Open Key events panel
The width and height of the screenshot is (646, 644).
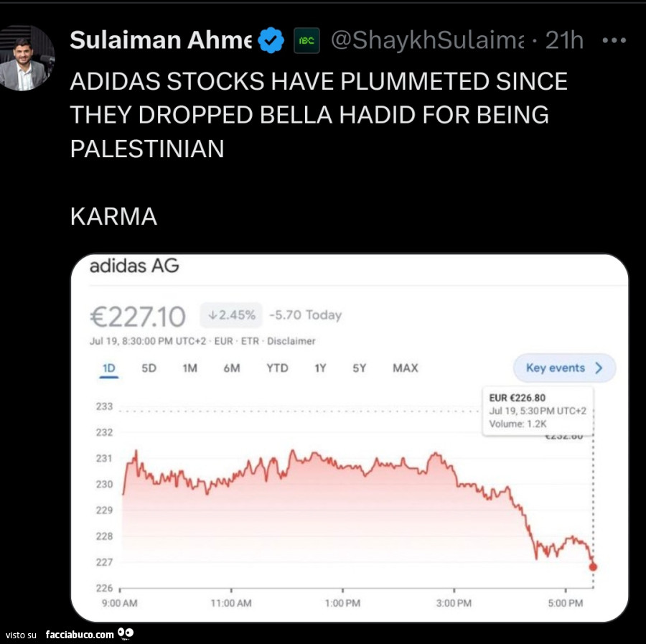(x=564, y=368)
